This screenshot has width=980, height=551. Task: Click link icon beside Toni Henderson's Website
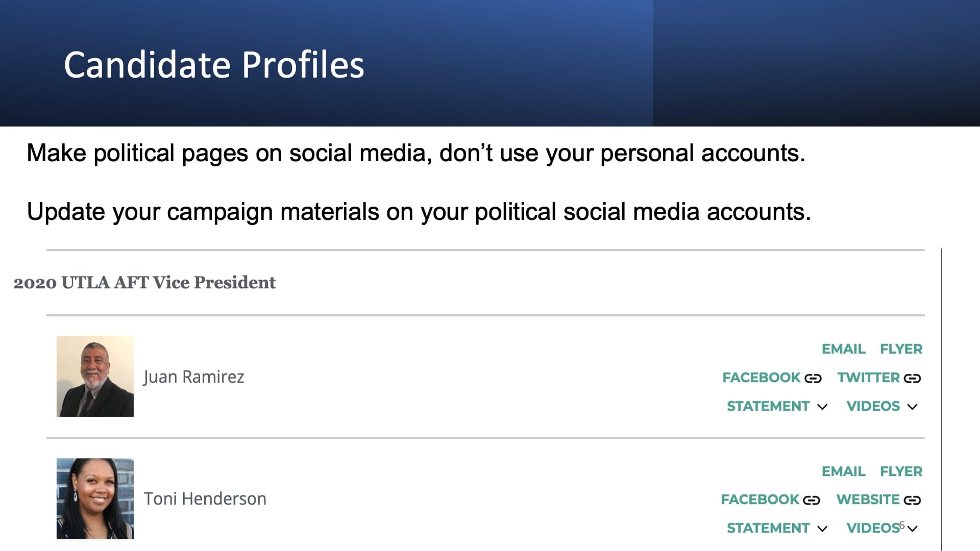912,500
